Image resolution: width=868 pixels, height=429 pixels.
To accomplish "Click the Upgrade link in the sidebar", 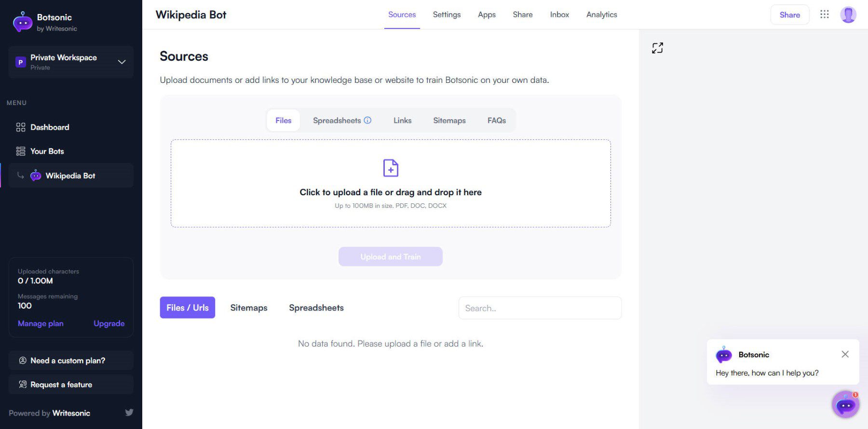I will pyautogui.click(x=109, y=323).
